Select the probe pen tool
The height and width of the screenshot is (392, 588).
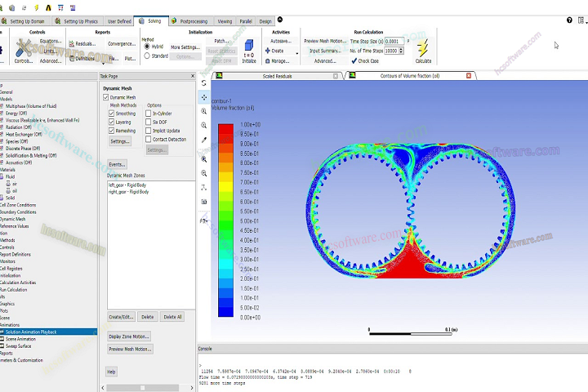pyautogui.click(x=203, y=140)
